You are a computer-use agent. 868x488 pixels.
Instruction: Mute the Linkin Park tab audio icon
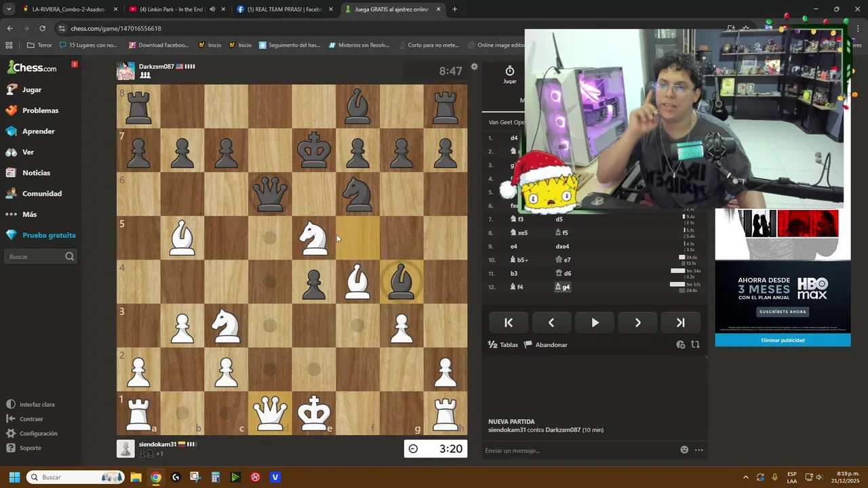212,9
